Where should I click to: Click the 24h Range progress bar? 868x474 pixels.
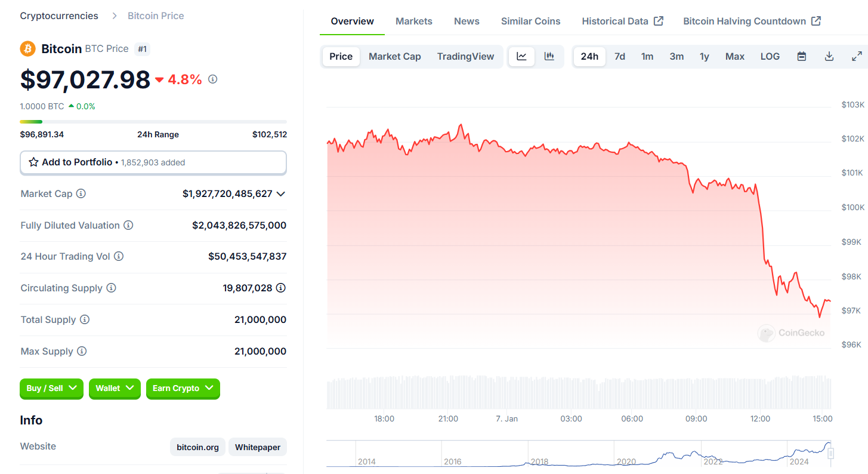[153, 122]
